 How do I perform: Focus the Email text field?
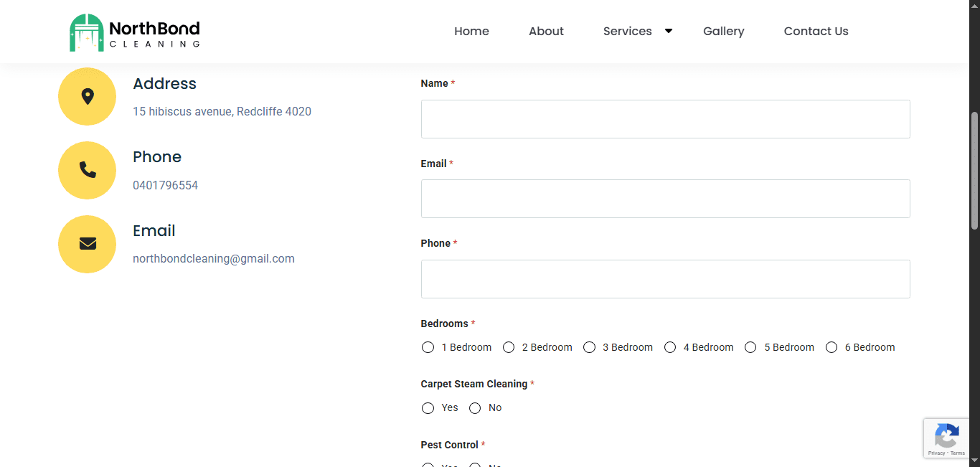pyautogui.click(x=665, y=199)
